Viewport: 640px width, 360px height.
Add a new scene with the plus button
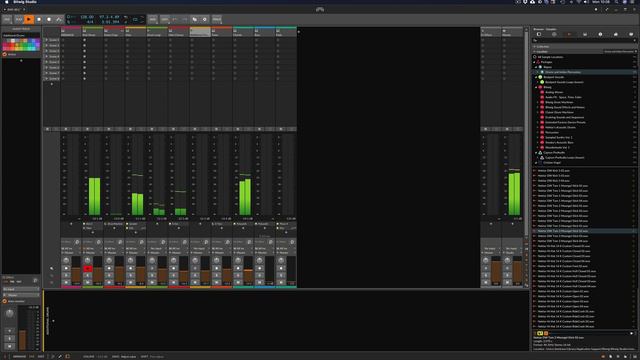(x=52, y=84)
